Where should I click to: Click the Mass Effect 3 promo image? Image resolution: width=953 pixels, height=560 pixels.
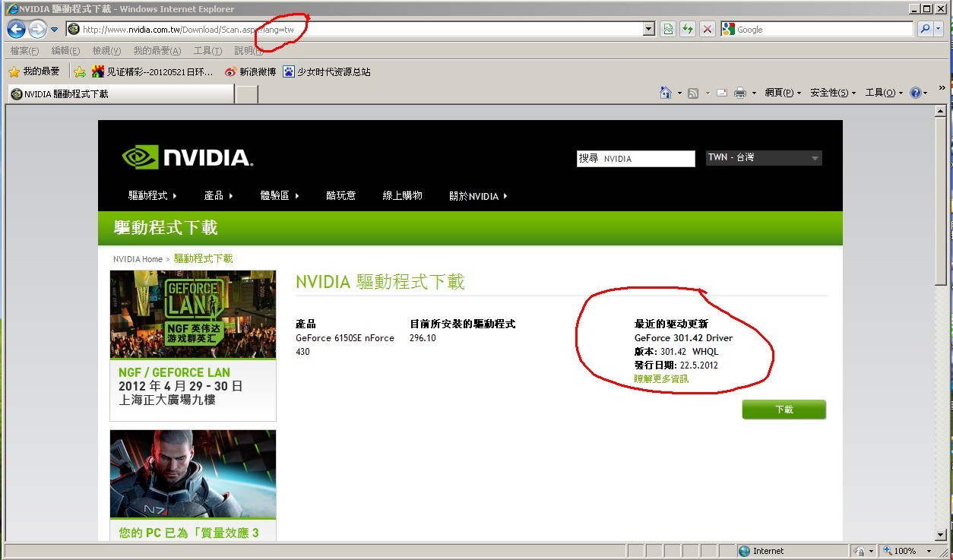pos(193,473)
